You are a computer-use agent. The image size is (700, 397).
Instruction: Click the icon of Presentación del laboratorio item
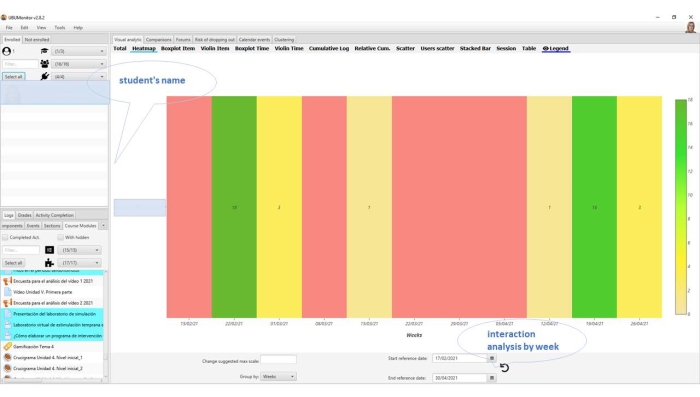coord(8,314)
